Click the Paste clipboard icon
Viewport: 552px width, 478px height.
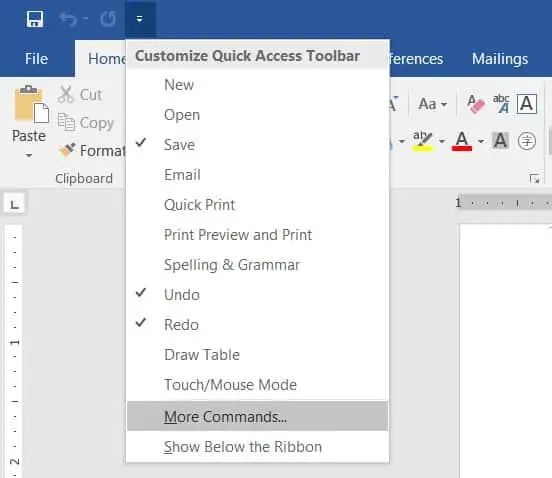[x=31, y=105]
